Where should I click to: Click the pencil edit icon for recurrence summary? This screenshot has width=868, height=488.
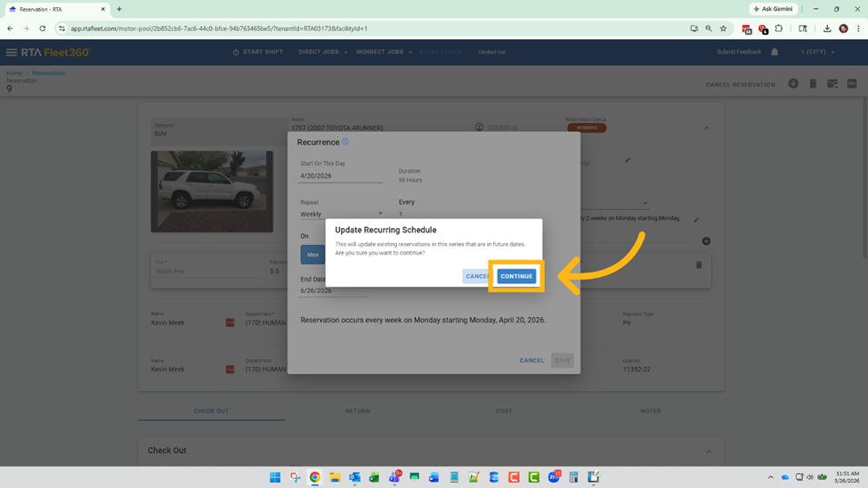pos(696,219)
